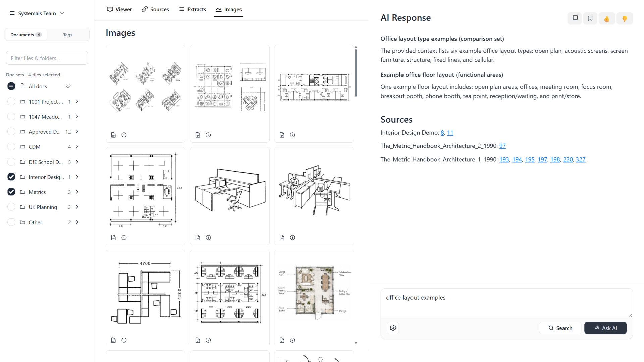Click the Filter files & folders field
This screenshot has height=362, width=644.
click(47, 58)
